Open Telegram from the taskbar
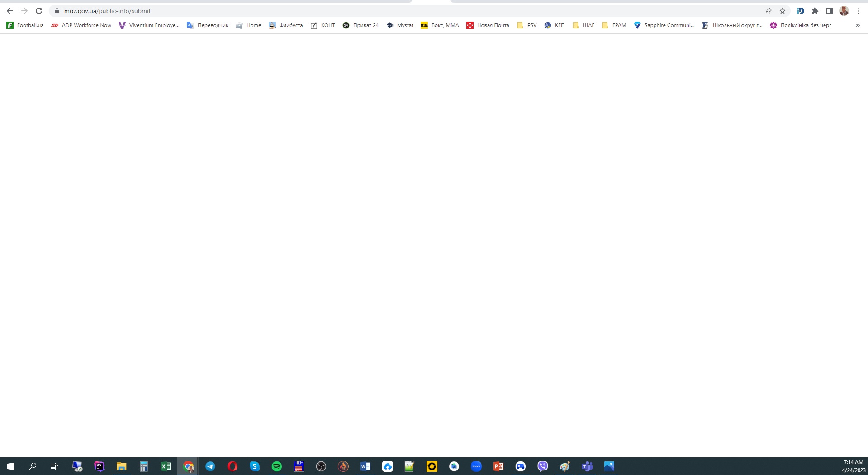 [x=210, y=466]
